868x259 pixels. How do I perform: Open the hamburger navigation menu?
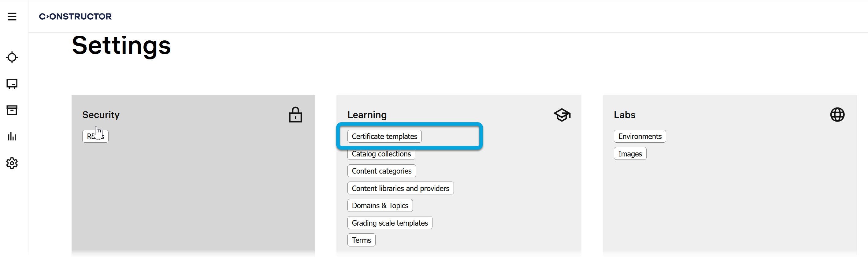point(12,17)
